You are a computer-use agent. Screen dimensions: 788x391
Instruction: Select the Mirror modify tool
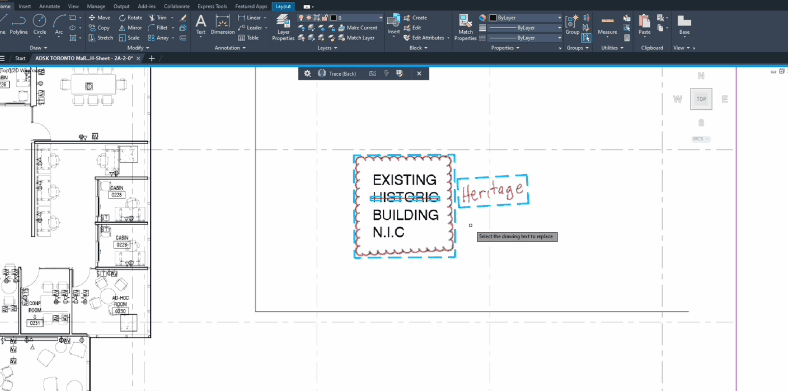pyautogui.click(x=131, y=28)
